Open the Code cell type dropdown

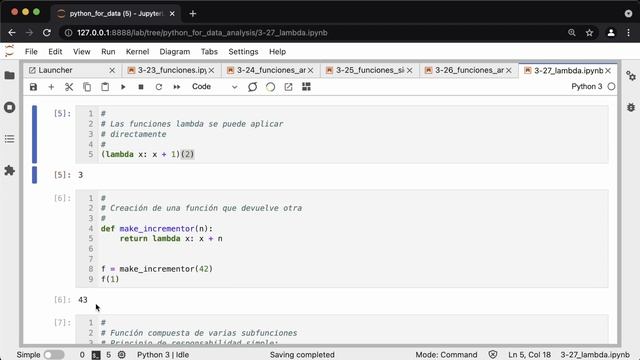click(x=214, y=87)
